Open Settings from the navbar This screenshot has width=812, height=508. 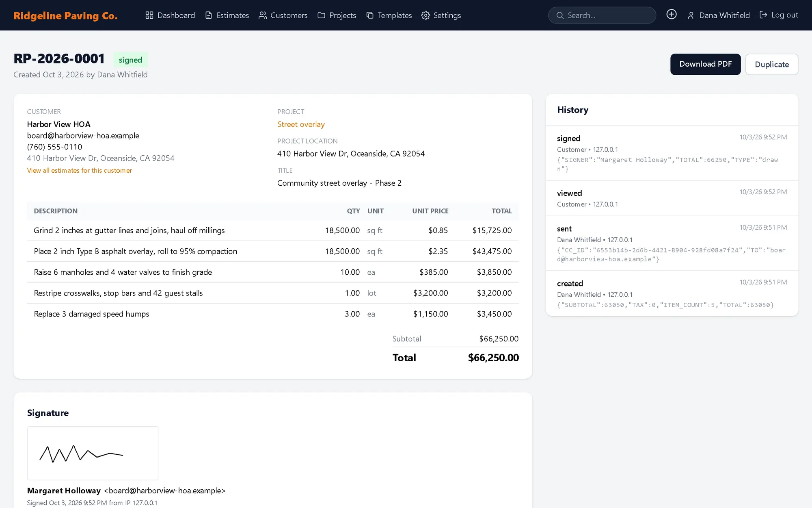[441, 15]
